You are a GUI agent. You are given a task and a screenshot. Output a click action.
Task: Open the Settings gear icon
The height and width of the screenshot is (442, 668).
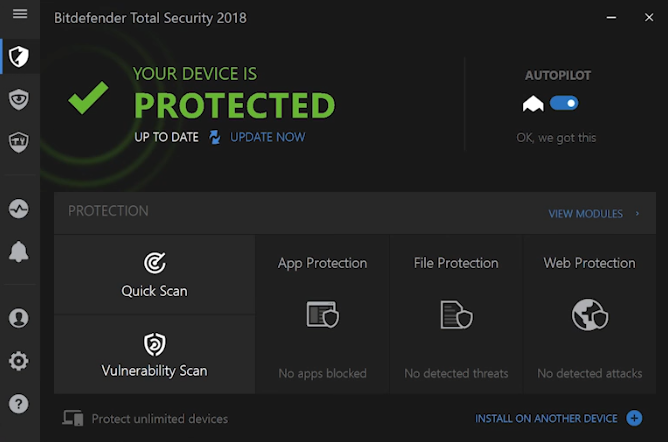18,362
